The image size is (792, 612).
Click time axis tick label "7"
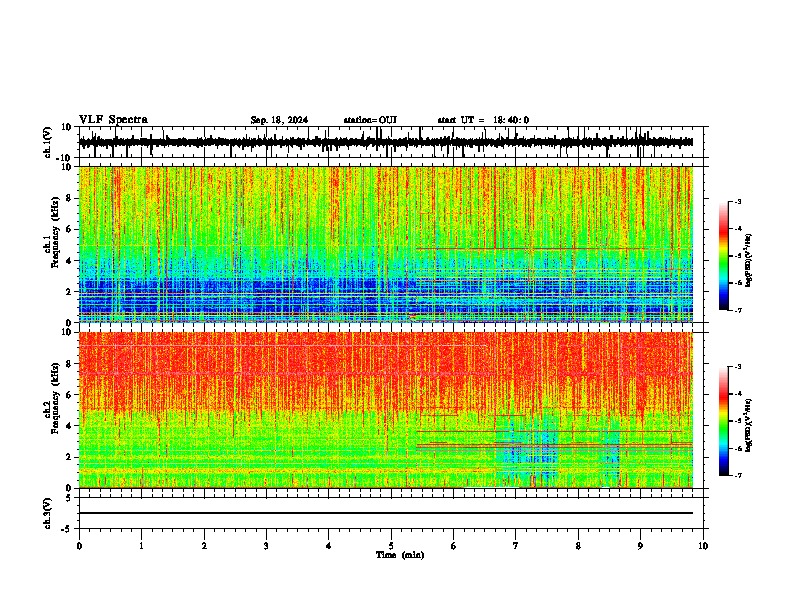[516, 546]
